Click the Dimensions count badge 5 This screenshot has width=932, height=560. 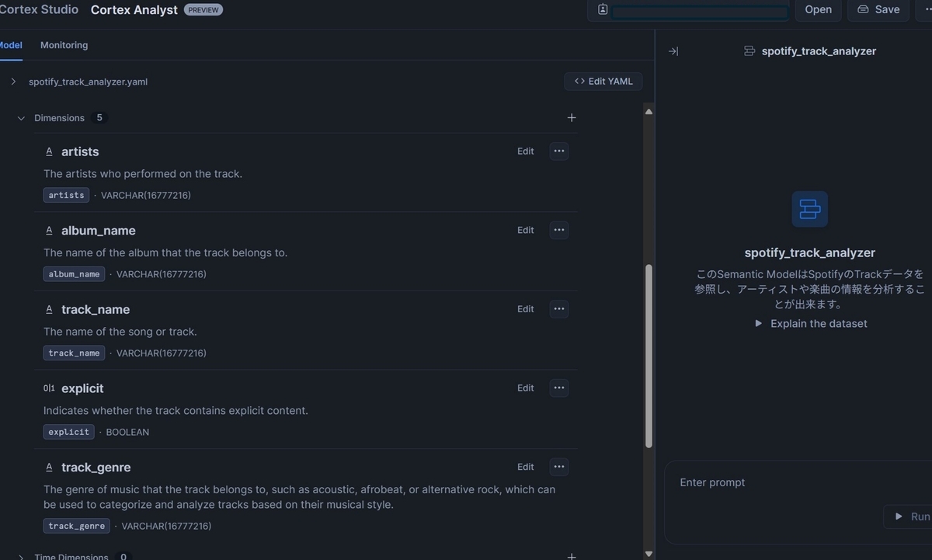[99, 118]
